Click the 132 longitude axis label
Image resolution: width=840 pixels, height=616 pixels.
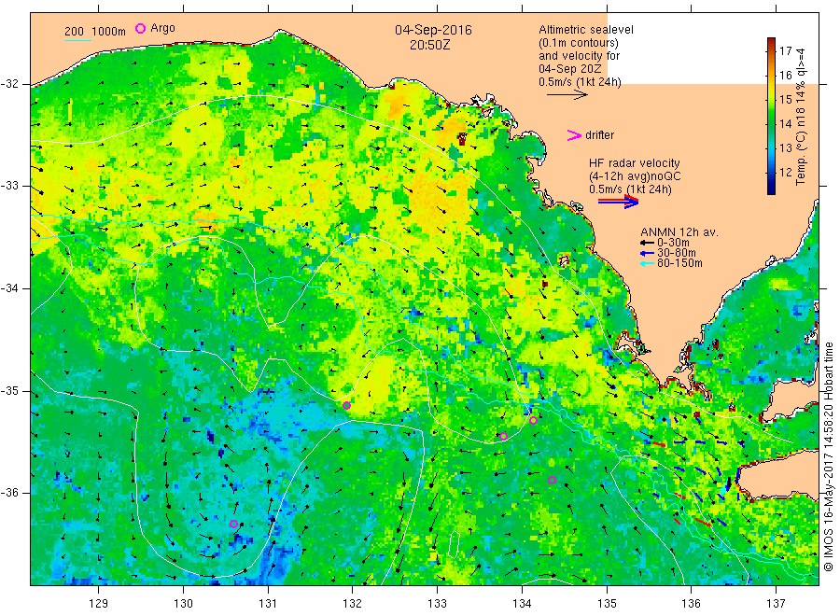click(x=353, y=603)
